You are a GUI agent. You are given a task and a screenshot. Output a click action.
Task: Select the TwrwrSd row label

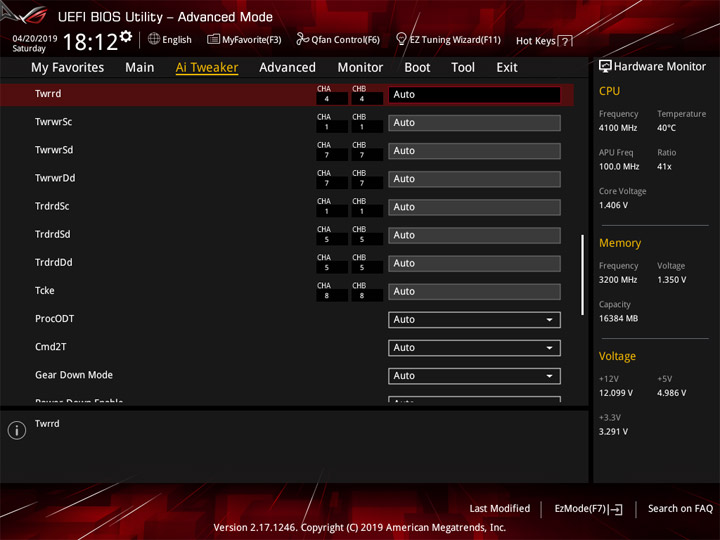pyautogui.click(x=54, y=150)
